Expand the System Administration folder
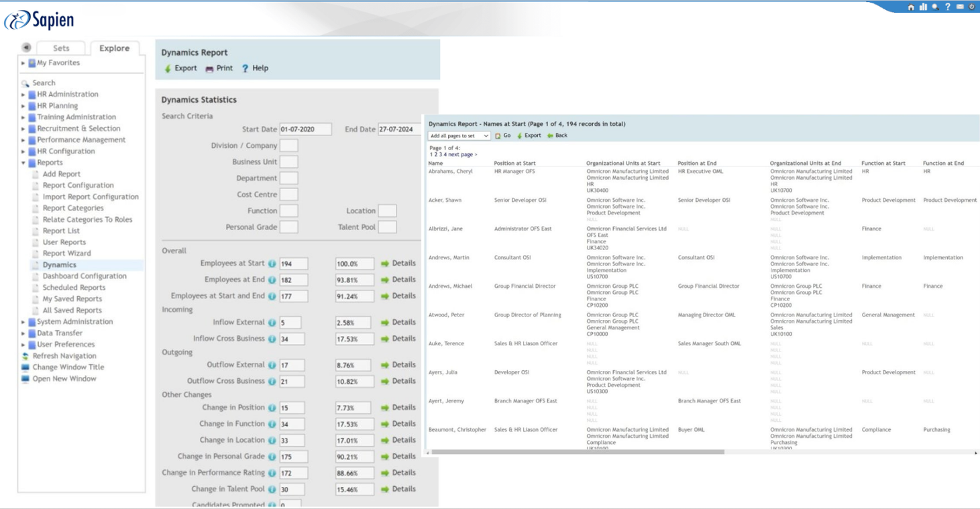 click(23, 322)
